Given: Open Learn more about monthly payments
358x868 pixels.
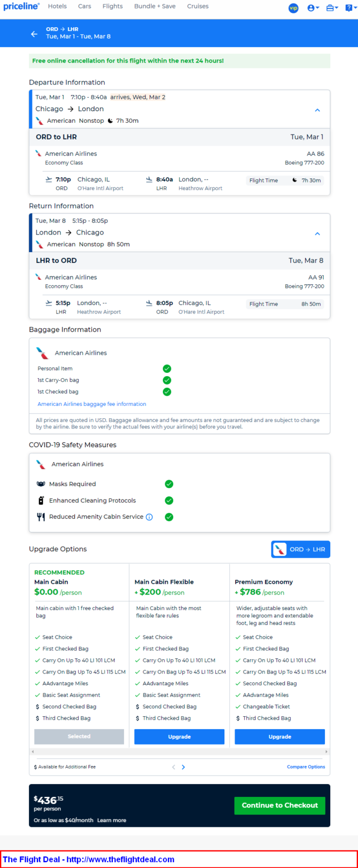Looking at the screenshot, I should pyautogui.click(x=112, y=820).
